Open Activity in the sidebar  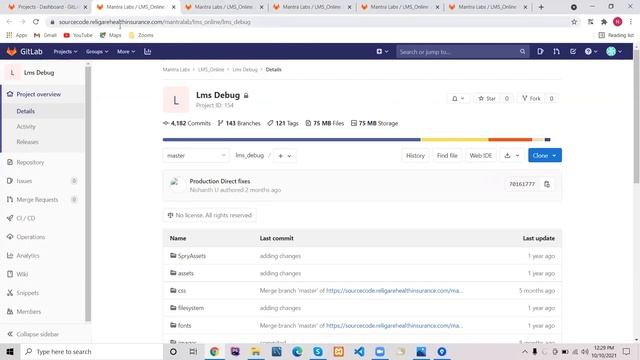point(26,127)
